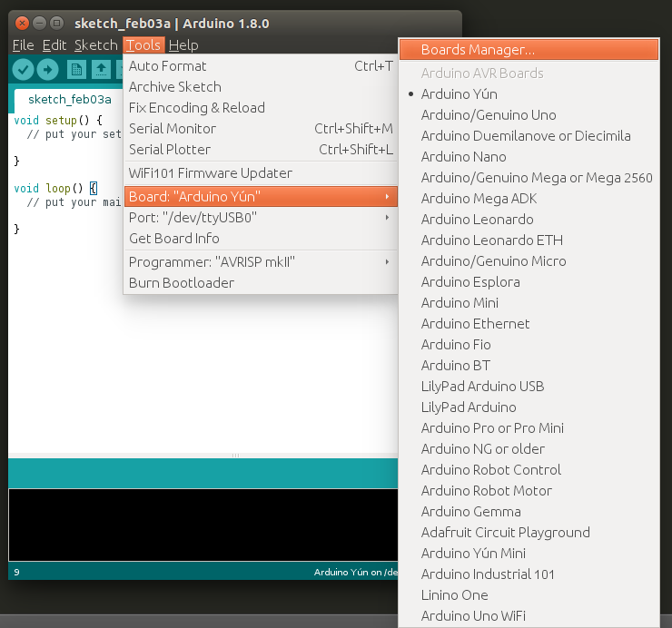Viewport: 672px width, 628px height.
Task: Select Arduino Leonardo ETH board
Action: coord(529,240)
